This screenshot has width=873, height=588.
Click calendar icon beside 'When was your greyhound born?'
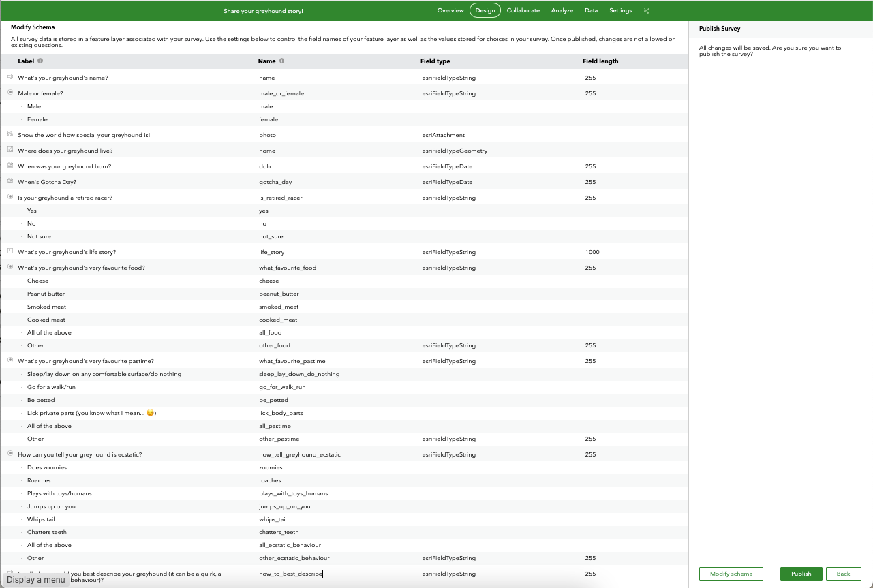pyautogui.click(x=10, y=166)
